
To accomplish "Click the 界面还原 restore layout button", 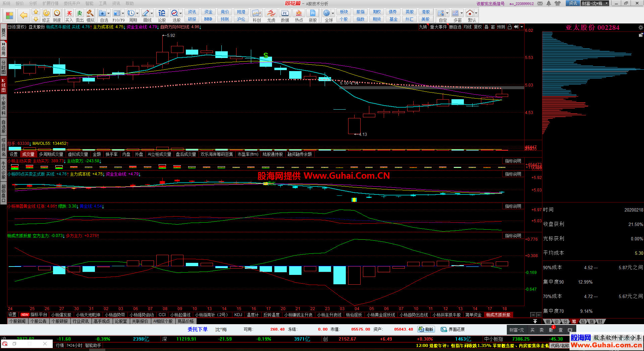I will [x=453, y=329].
